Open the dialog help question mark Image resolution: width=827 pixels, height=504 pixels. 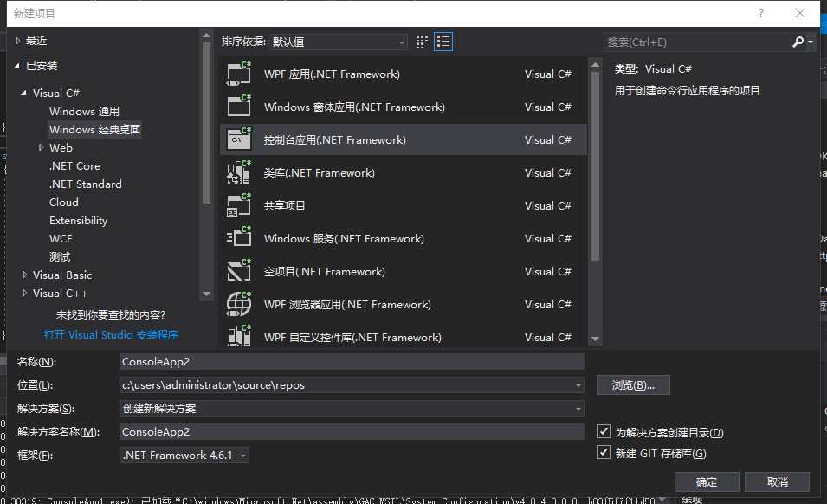coord(760,13)
